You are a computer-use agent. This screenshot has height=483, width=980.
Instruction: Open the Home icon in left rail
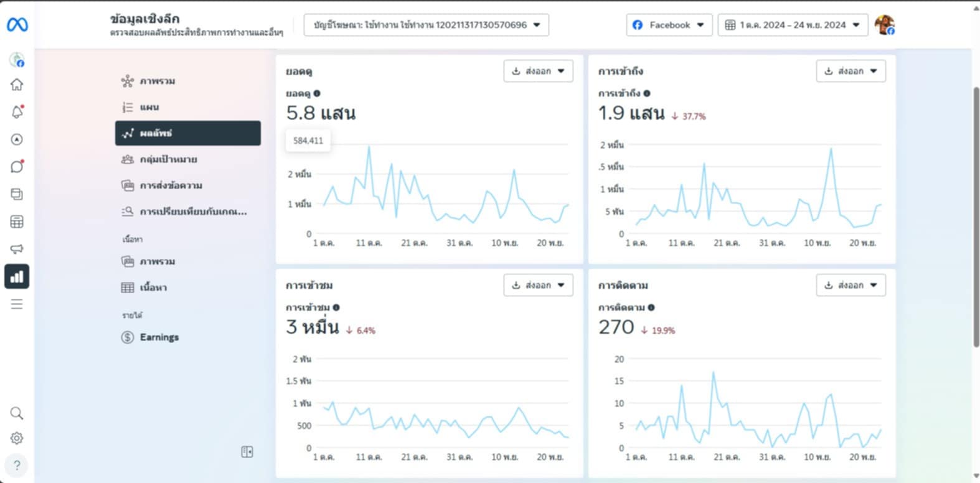(x=17, y=85)
